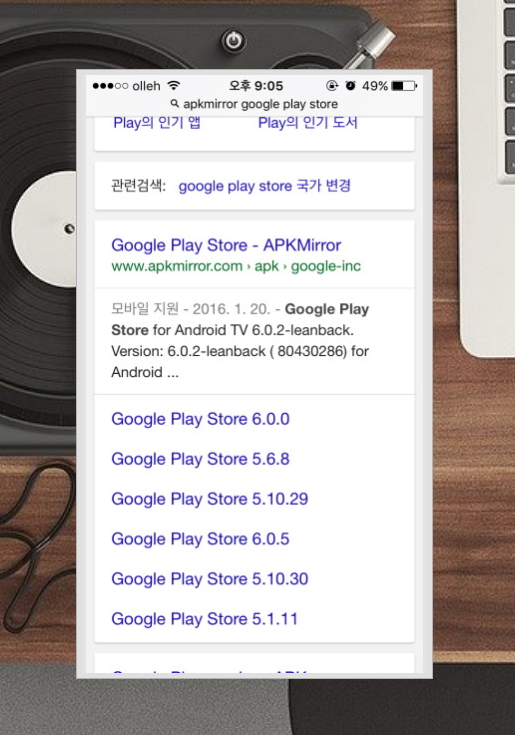Open Google Play Store 5.1.11 link

coord(205,619)
